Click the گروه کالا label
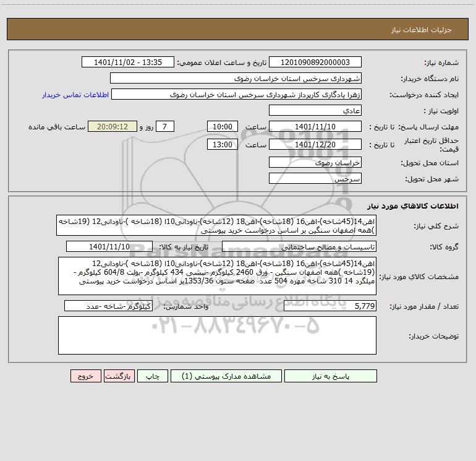This screenshot has height=461, width=476. point(444,247)
